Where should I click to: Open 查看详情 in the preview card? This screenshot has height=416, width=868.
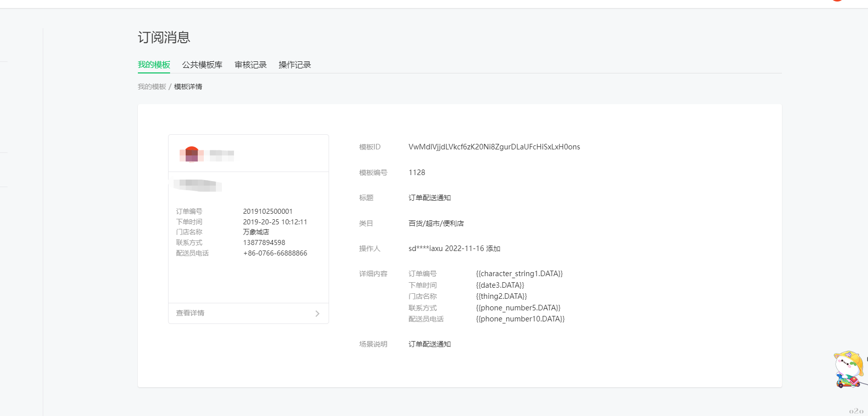[190, 313]
